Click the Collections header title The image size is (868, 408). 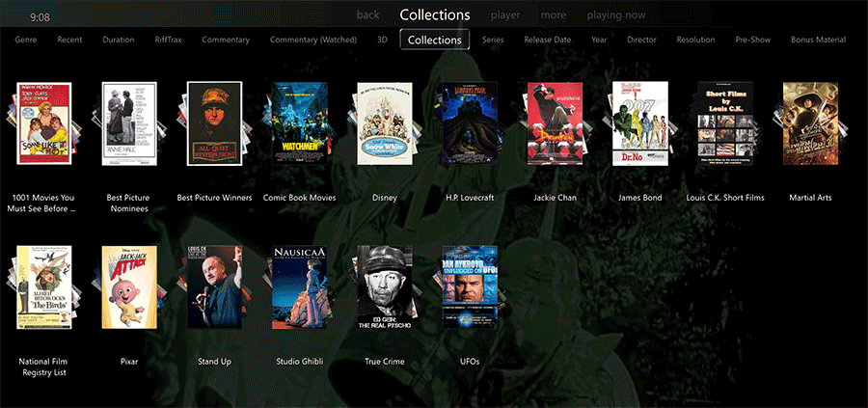[x=435, y=14]
